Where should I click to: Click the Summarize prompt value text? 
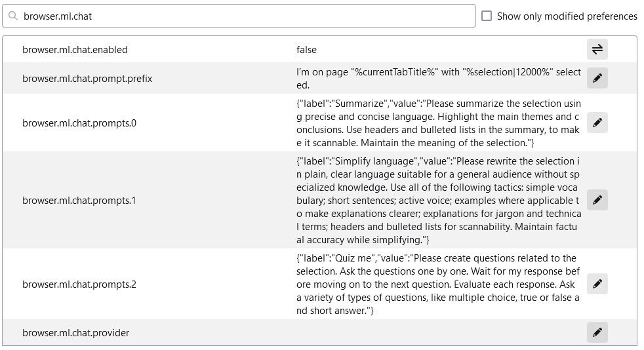(438, 123)
